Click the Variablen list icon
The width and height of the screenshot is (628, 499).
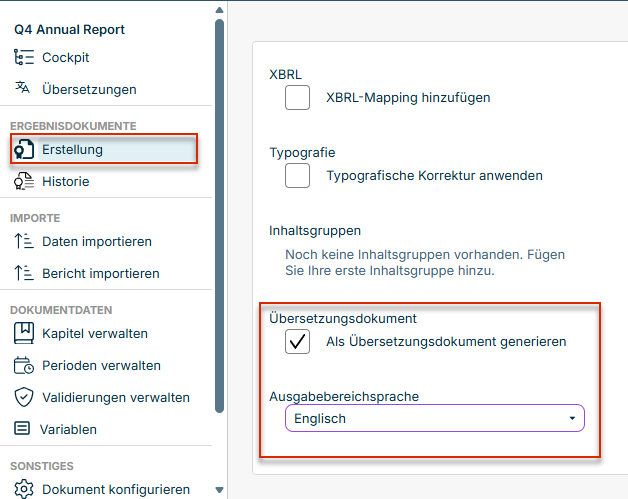pyautogui.click(x=22, y=429)
